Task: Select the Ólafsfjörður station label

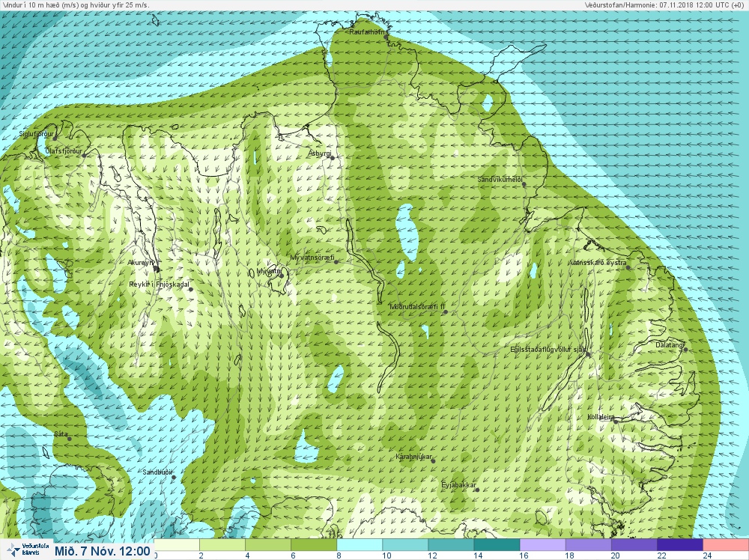Action: point(64,151)
